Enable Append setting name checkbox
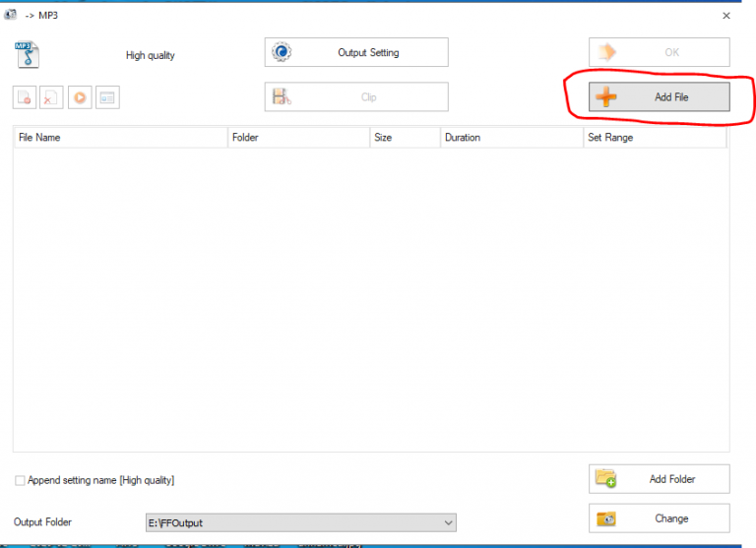The image size is (756, 548). (x=20, y=480)
